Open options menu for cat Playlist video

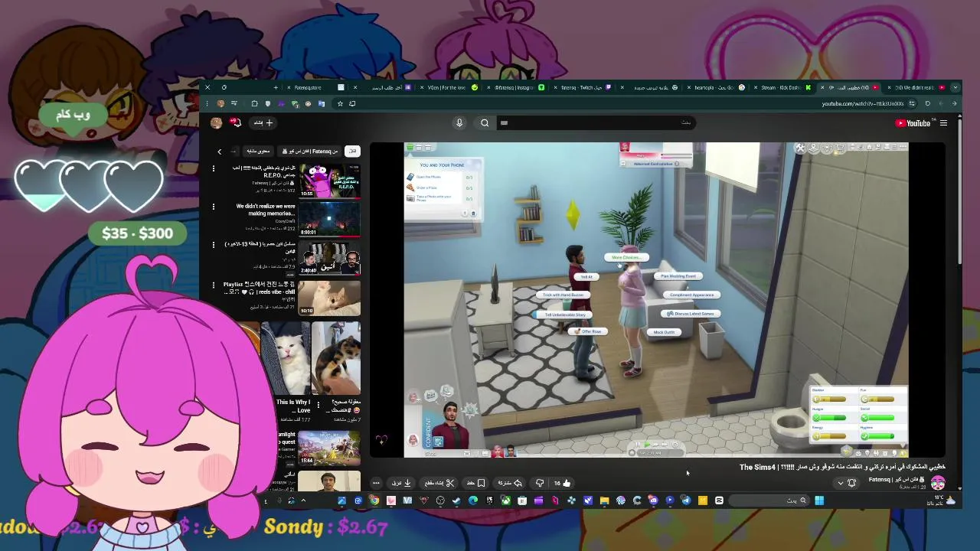214,284
